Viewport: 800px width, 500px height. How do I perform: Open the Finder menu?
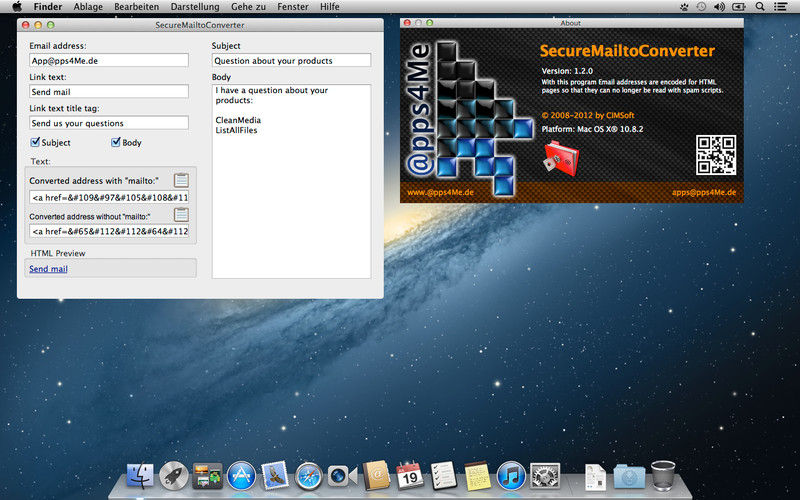[47, 7]
